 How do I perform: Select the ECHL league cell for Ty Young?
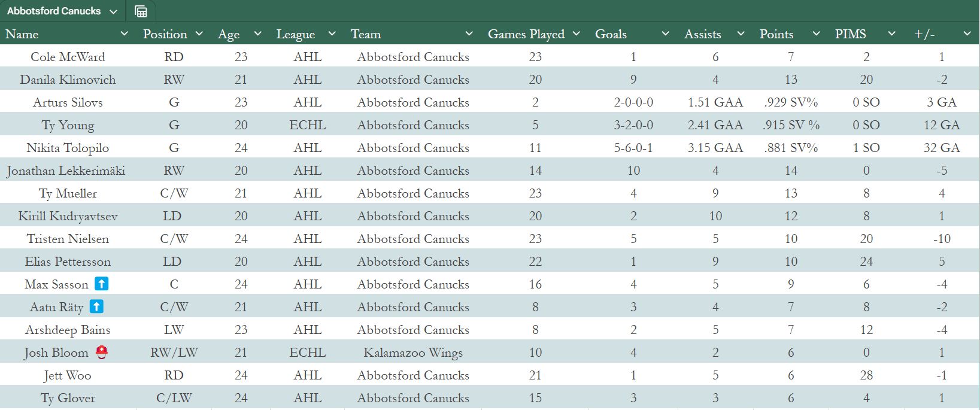tap(307, 125)
